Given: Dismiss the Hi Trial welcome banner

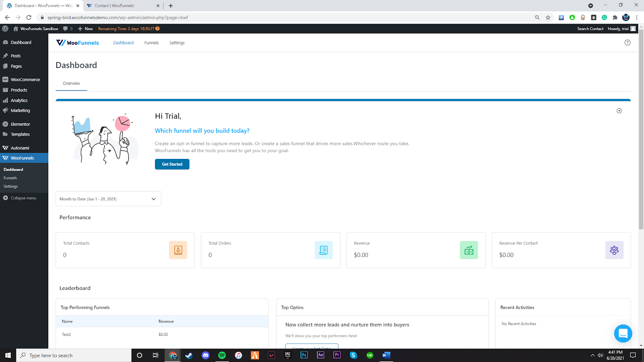Looking at the screenshot, I should [619, 111].
